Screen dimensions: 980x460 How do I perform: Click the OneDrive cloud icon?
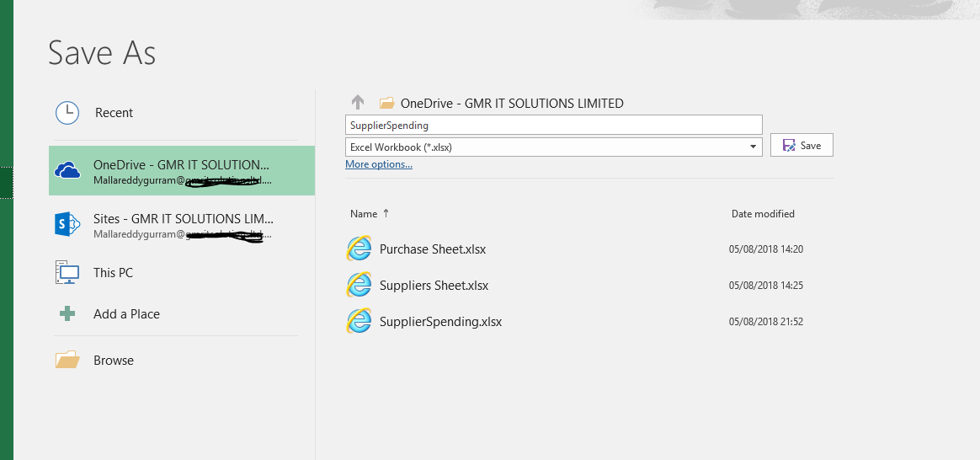67,171
